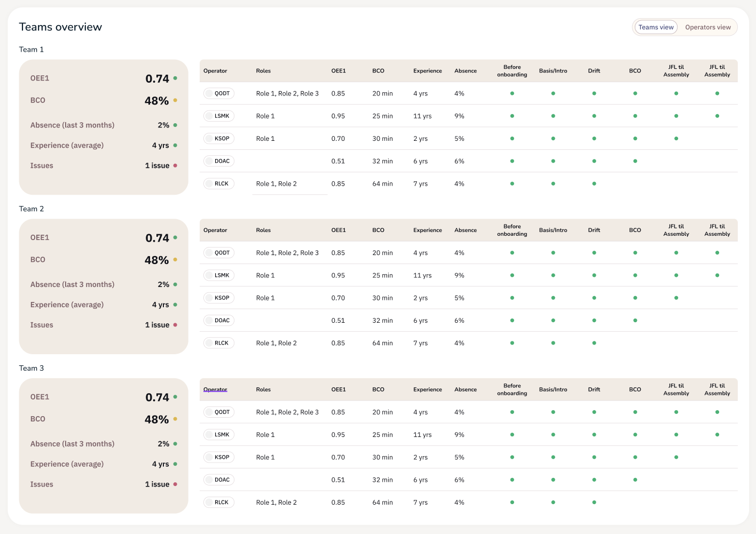
Task: Click the '48%' BCO value in Team 2 card
Action: point(156,260)
